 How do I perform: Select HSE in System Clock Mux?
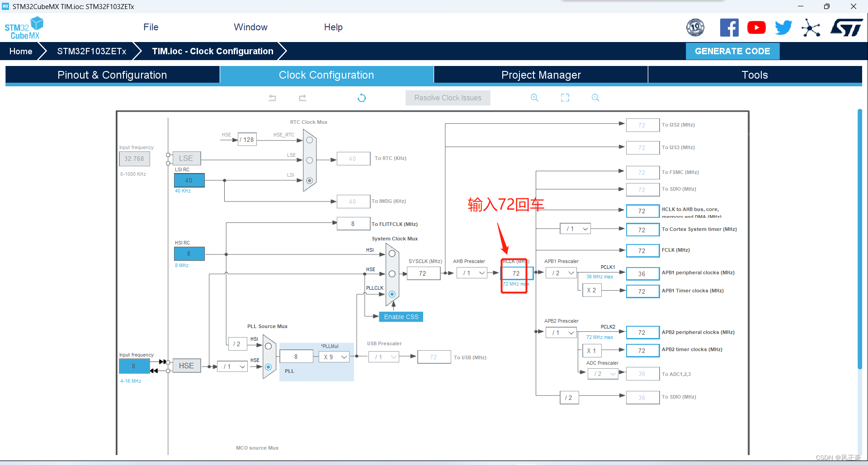(392, 274)
